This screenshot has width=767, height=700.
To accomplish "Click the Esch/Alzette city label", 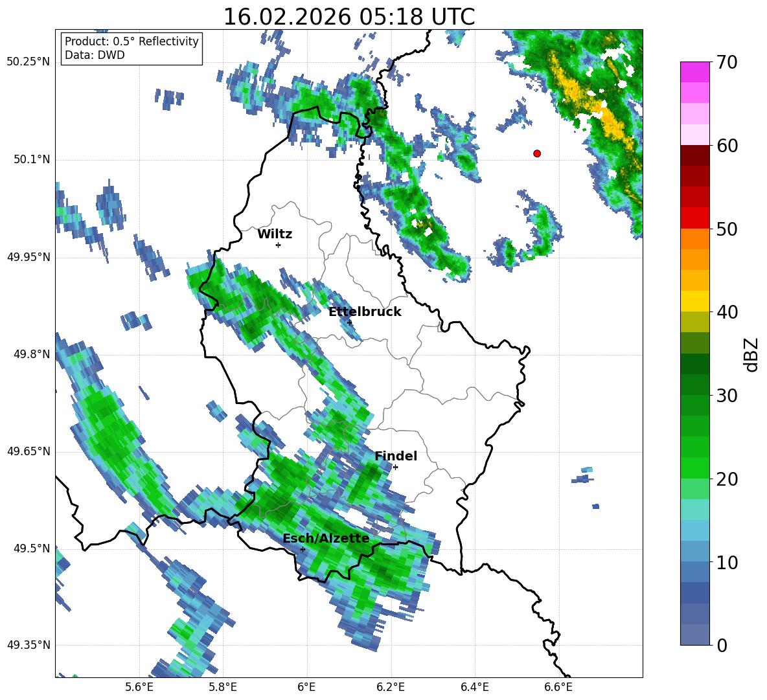I will click(326, 538).
